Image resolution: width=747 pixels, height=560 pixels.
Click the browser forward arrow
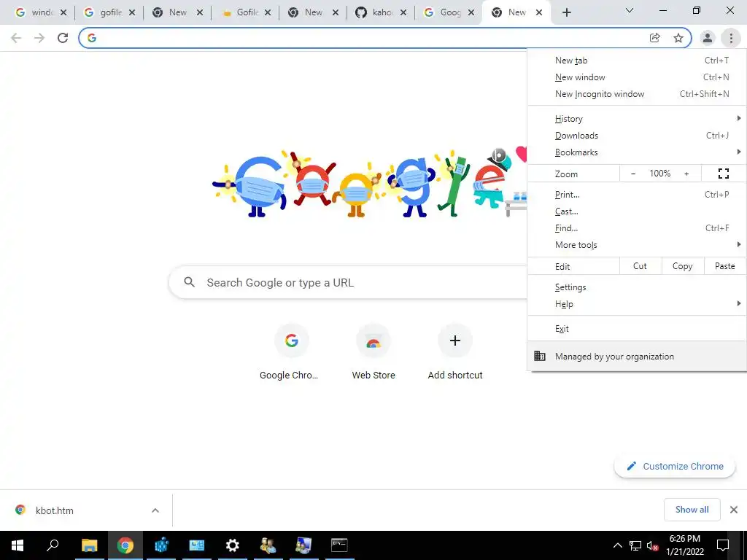39,38
